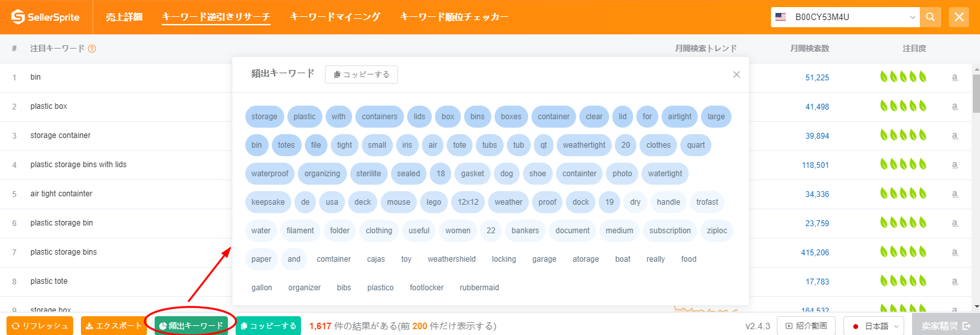
Task: Select the 'footlocker' keyword tag
Action: (x=427, y=288)
